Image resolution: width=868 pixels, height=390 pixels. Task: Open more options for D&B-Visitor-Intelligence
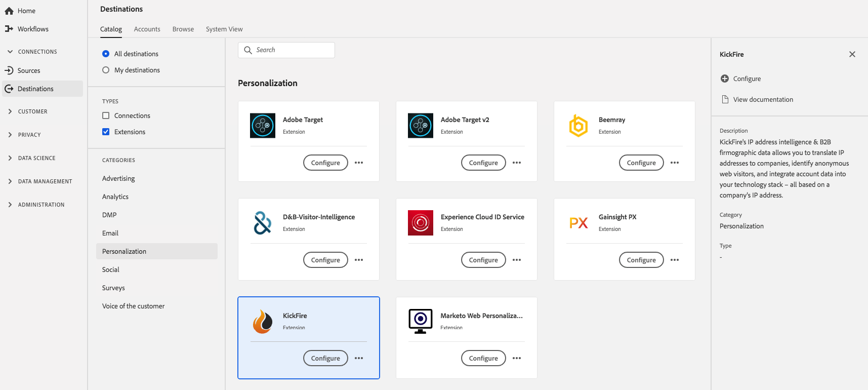(x=359, y=260)
